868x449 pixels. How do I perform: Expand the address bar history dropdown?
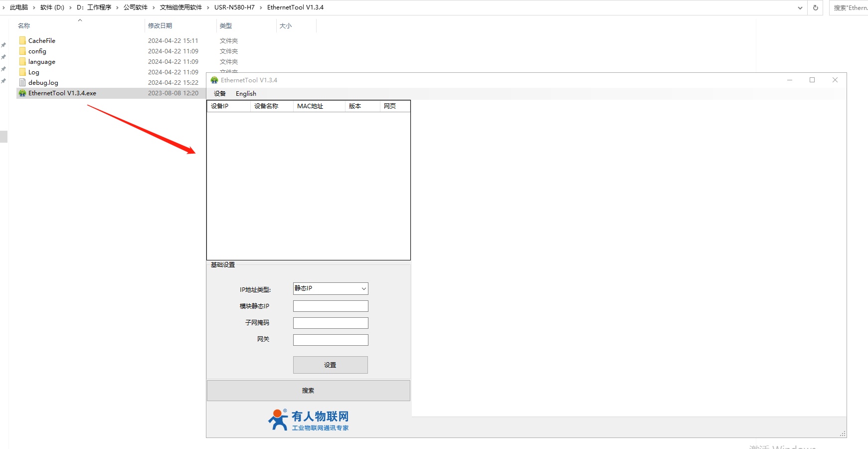point(800,7)
